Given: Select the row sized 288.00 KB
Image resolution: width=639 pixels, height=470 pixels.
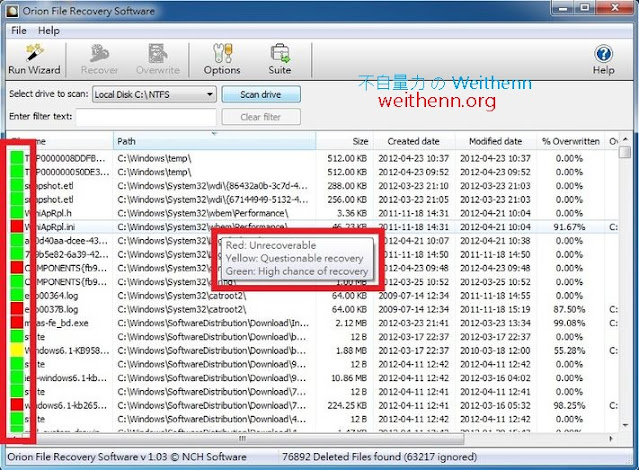Looking at the screenshot, I should pyautogui.click(x=312, y=186).
